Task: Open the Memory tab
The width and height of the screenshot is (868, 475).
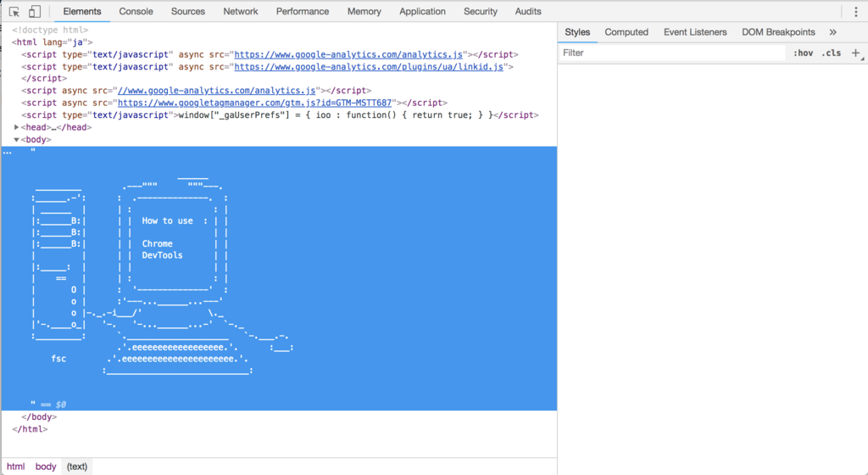Action: tap(364, 12)
